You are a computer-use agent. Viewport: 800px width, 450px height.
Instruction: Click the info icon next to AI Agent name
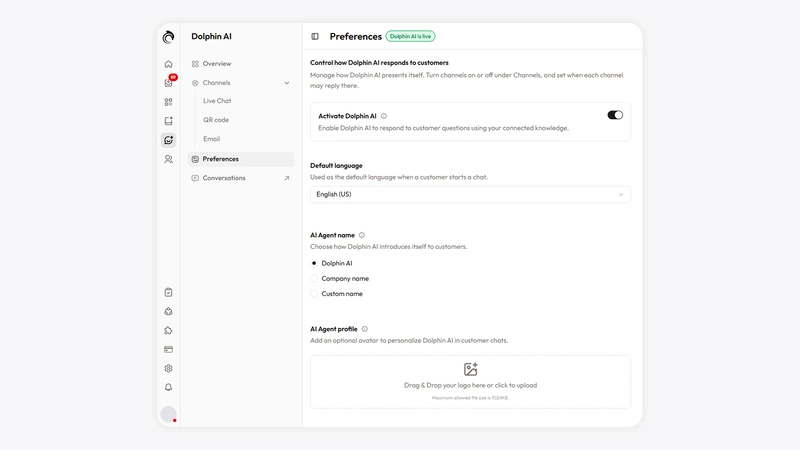click(362, 235)
